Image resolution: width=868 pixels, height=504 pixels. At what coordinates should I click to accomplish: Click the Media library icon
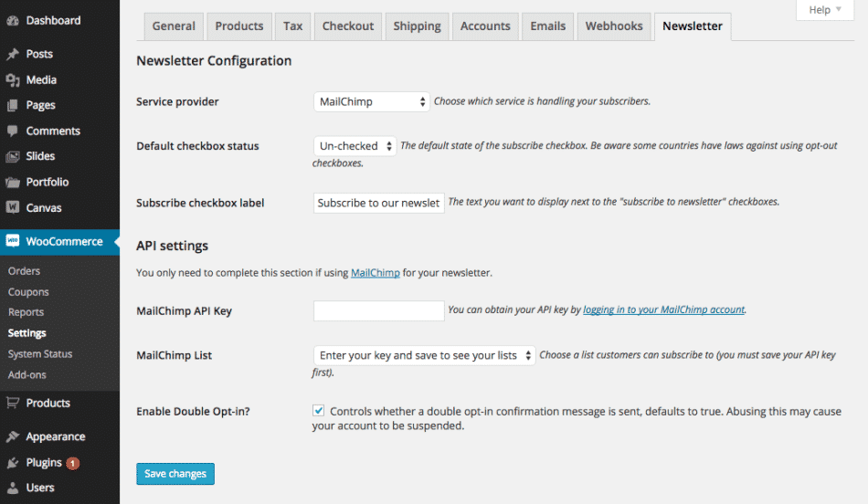pos(13,80)
